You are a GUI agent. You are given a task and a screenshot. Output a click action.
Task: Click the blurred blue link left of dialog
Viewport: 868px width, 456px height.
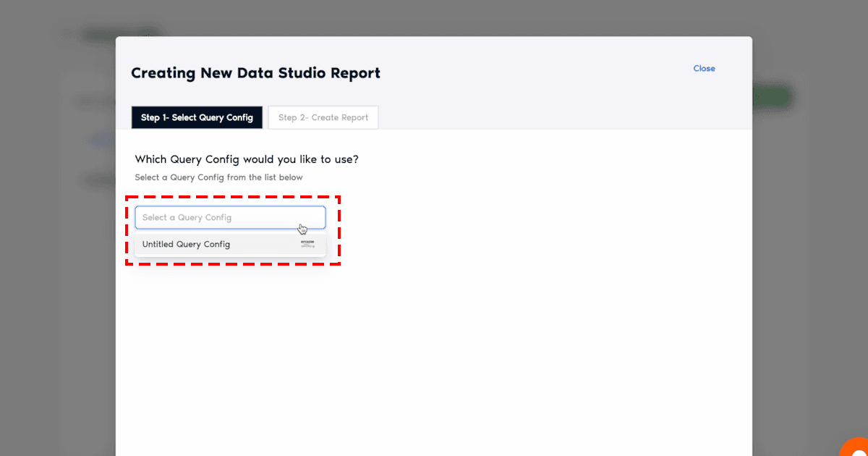100,140
